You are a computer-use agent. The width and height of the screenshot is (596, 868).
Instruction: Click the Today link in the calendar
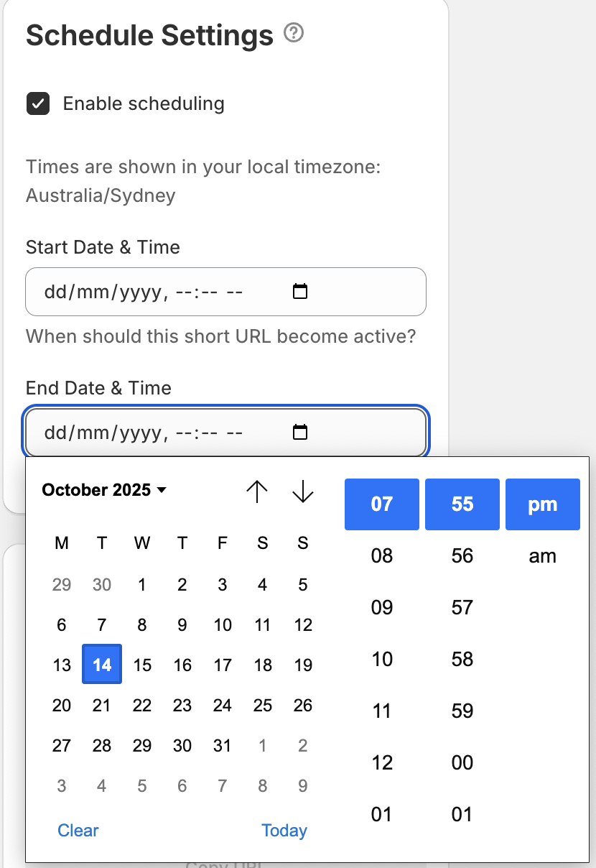coord(284,831)
